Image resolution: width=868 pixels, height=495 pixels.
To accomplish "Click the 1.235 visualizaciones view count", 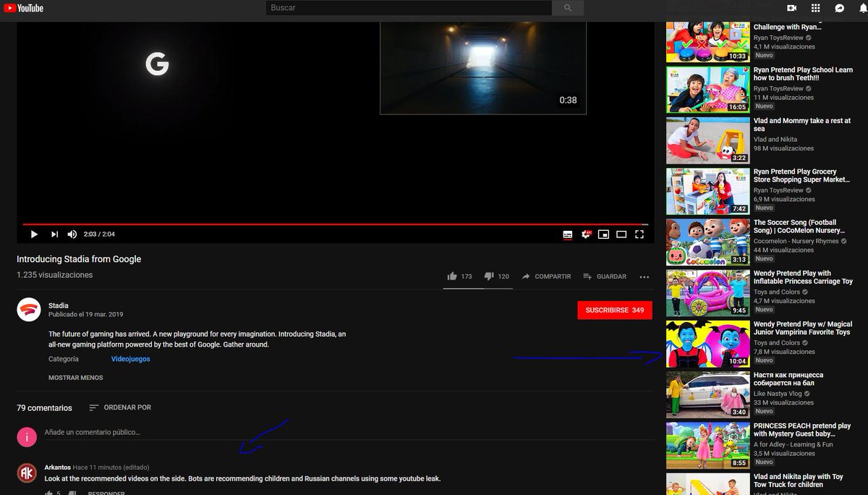I will pos(54,275).
